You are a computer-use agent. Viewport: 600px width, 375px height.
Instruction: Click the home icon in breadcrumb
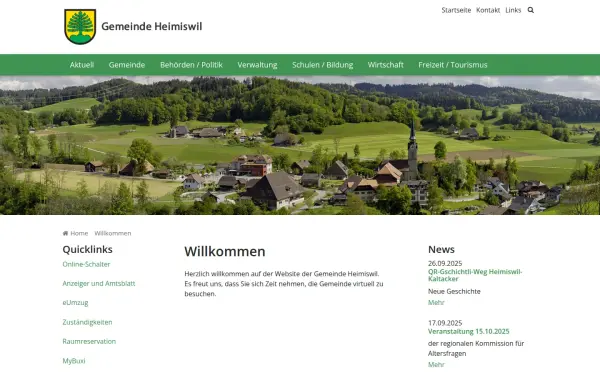pyautogui.click(x=65, y=233)
